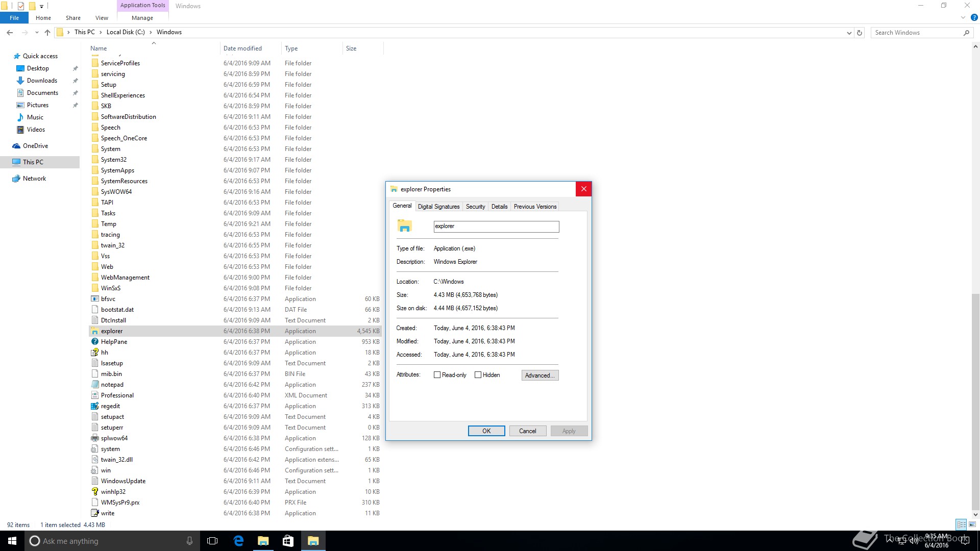
Task: Launch Microsoft Edge from the taskbar
Action: tap(238, 541)
